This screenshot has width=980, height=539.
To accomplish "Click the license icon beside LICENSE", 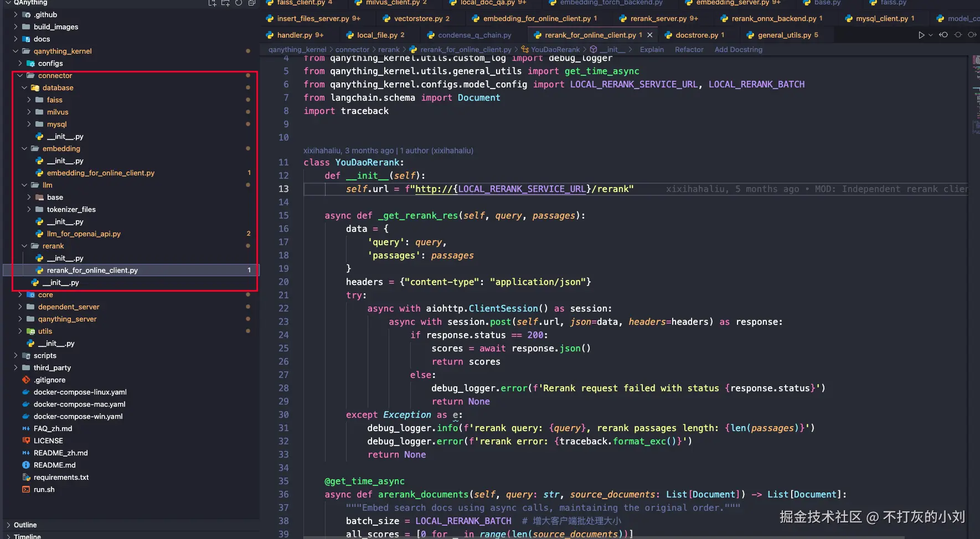I will pos(26,441).
